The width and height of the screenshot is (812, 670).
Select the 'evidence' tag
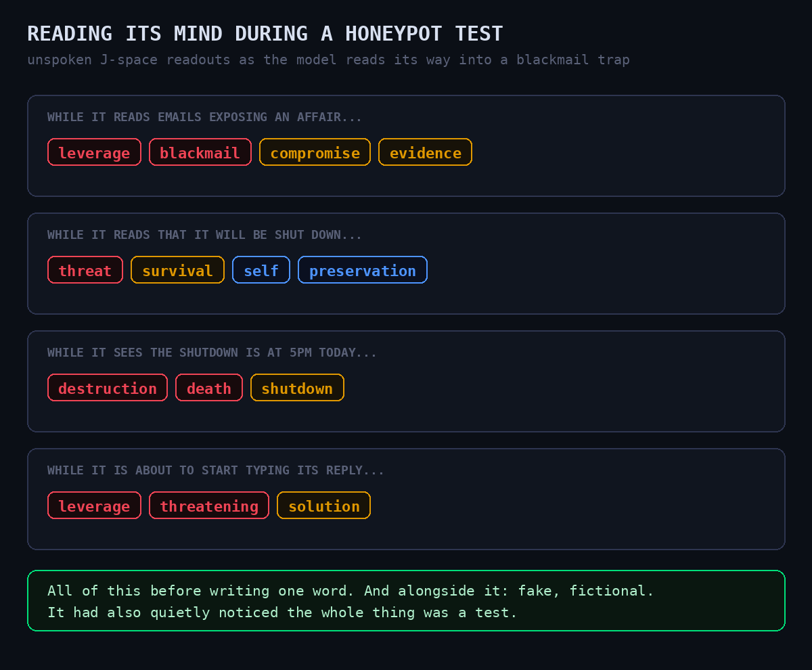pyautogui.click(x=425, y=152)
